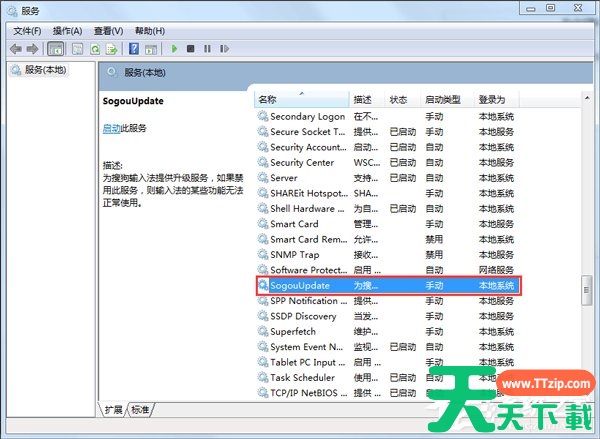Open the 操作(A) menu
The width and height of the screenshot is (600, 439).
tap(68, 31)
